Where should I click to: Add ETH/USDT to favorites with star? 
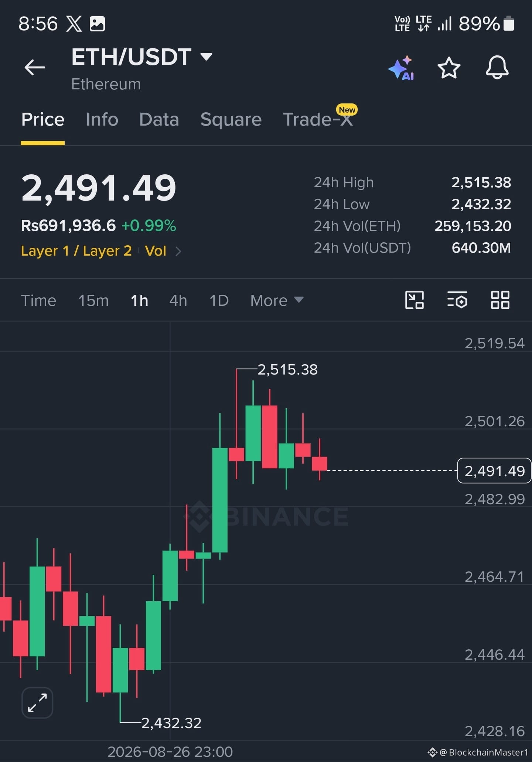pos(449,68)
